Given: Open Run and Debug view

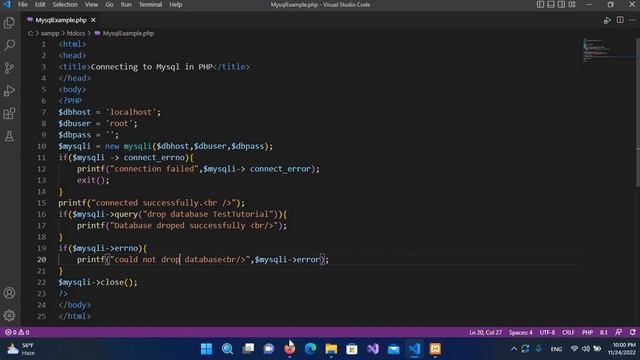Looking at the screenshot, I should [9, 90].
